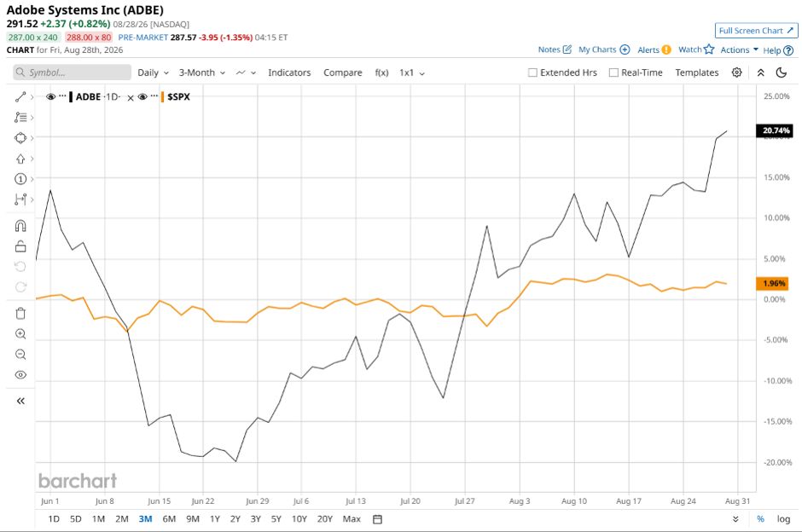This screenshot has width=802, height=532.
Task: Open the Actions dropdown menu
Action: point(739,49)
